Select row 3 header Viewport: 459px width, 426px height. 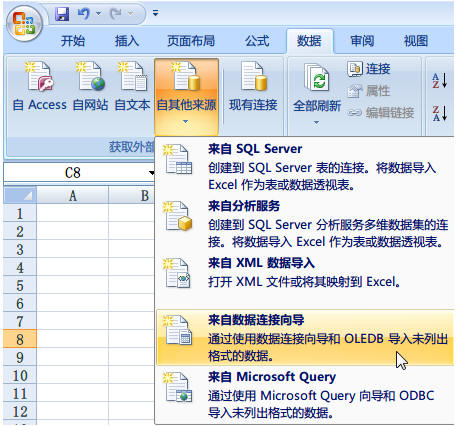(20, 249)
